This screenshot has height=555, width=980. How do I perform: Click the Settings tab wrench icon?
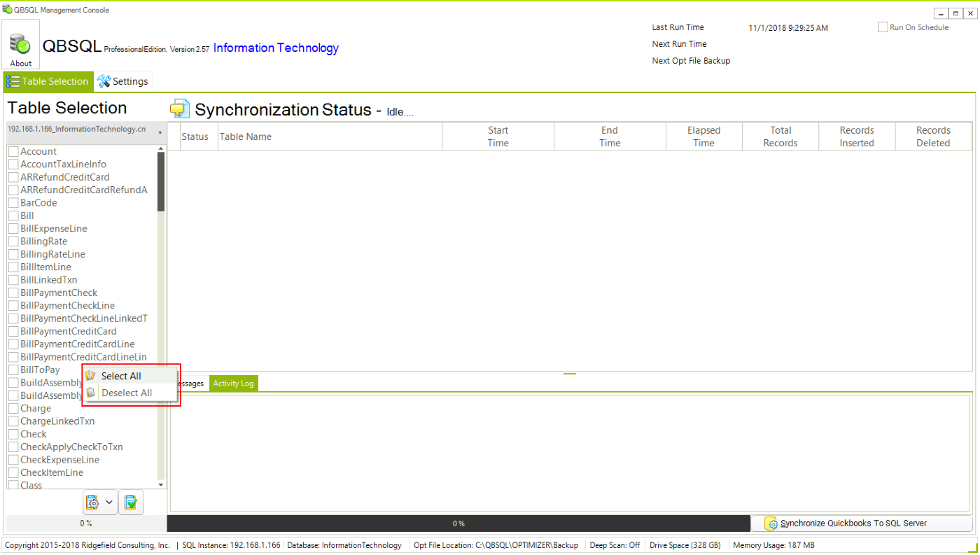(x=104, y=81)
